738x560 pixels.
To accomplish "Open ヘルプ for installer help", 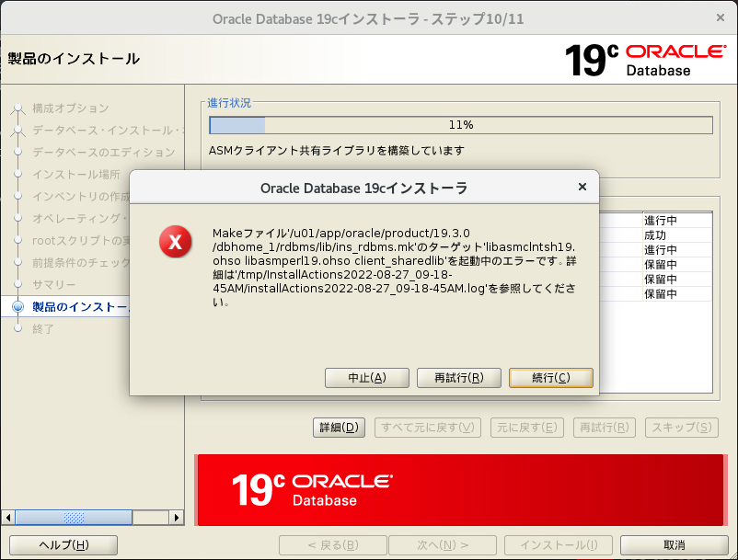I will 62,544.
